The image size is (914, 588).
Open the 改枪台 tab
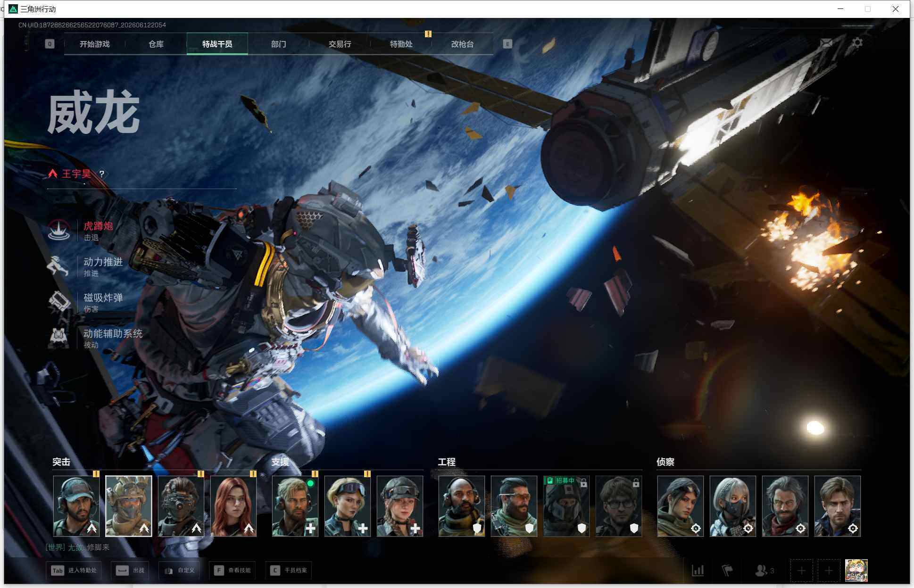point(462,44)
